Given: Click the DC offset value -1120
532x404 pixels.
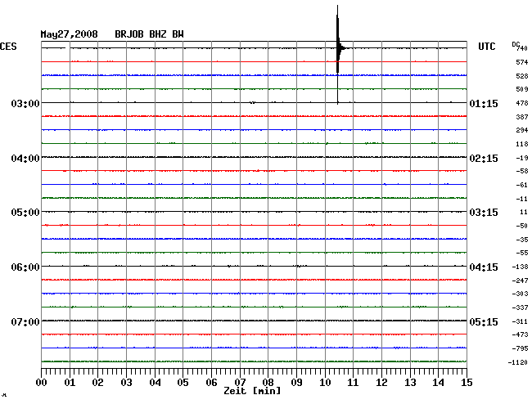Looking at the screenshot, I should point(518,362).
